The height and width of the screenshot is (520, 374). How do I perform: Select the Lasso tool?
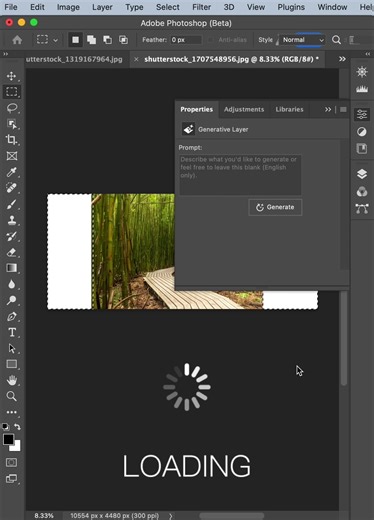(12, 108)
